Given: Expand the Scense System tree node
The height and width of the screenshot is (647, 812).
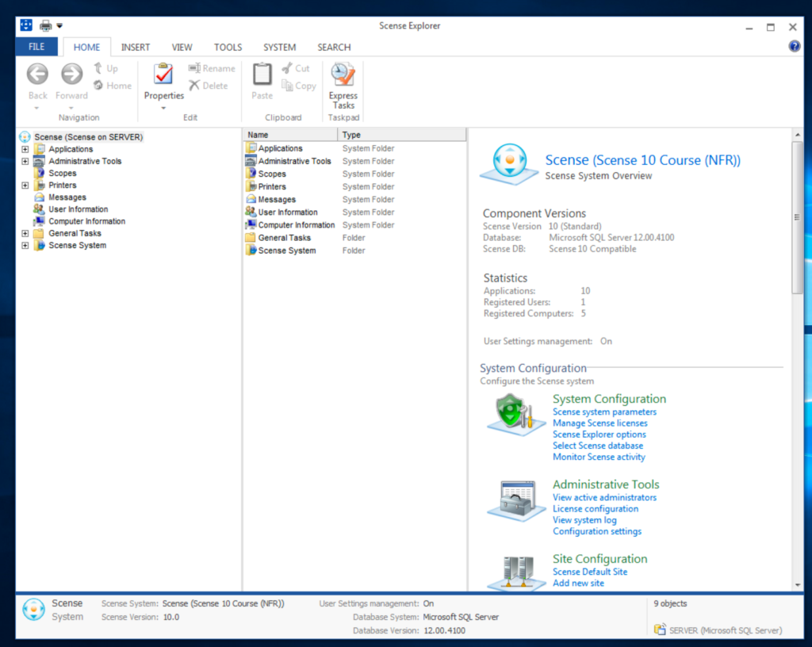Looking at the screenshot, I should tap(25, 245).
